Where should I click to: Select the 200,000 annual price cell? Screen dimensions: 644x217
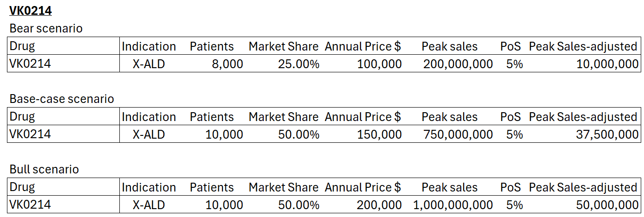(x=379, y=205)
